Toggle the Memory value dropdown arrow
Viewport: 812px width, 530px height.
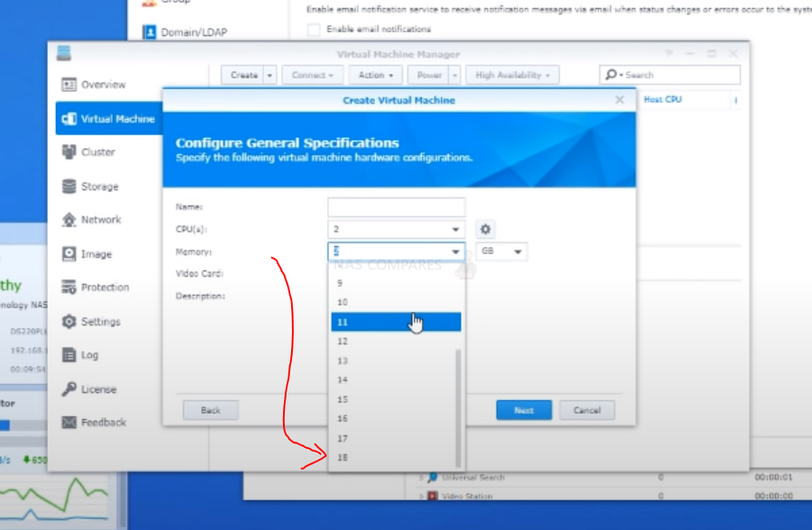(455, 251)
